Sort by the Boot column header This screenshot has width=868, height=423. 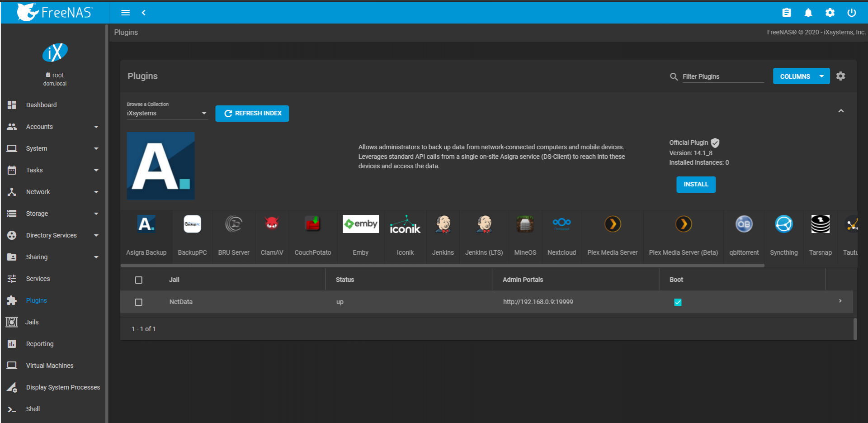point(676,280)
